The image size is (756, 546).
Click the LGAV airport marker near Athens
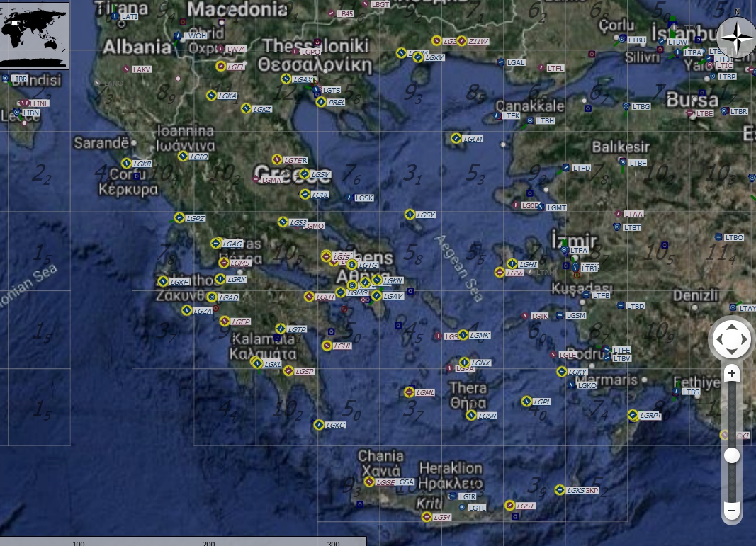(376, 295)
